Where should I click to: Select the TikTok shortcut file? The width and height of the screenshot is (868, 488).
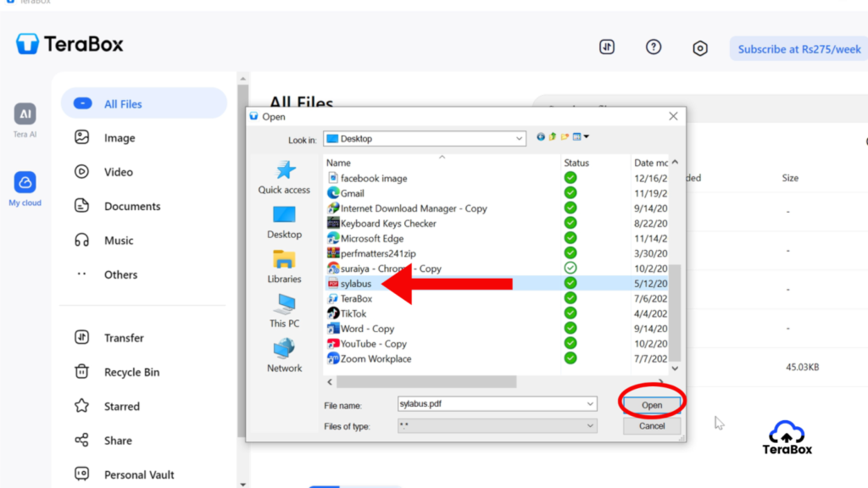[347, 313]
